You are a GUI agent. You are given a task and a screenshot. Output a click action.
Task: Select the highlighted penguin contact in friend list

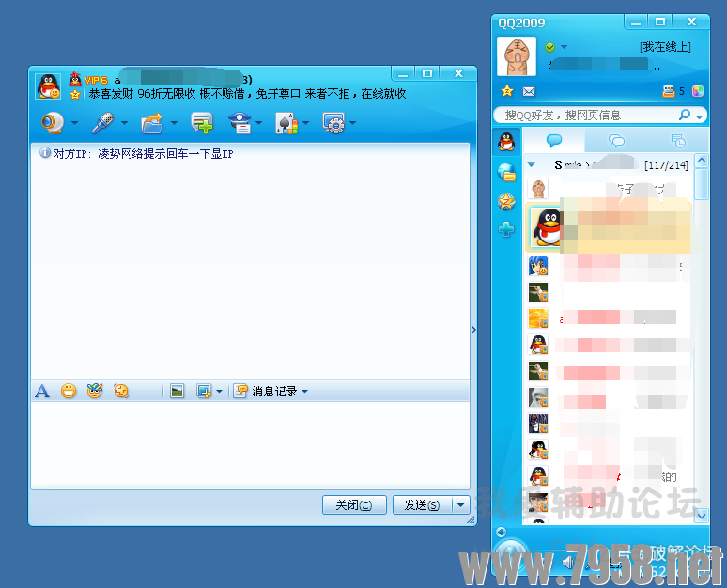tap(609, 227)
